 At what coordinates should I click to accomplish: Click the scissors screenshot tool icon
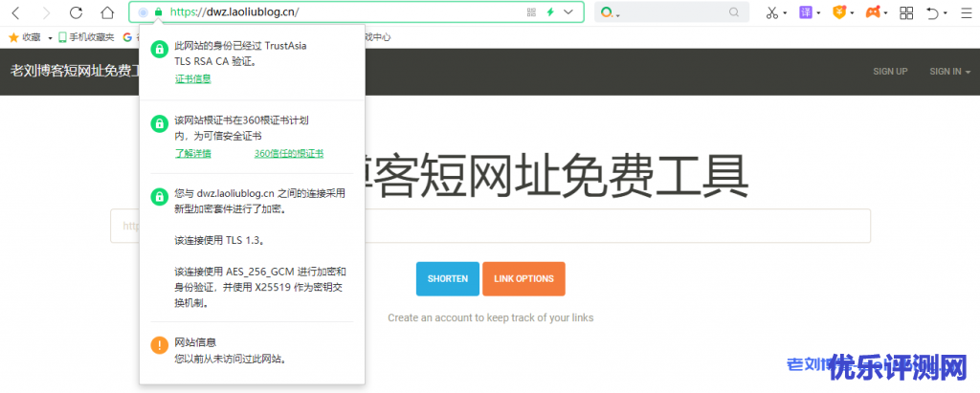pyautogui.click(x=771, y=12)
